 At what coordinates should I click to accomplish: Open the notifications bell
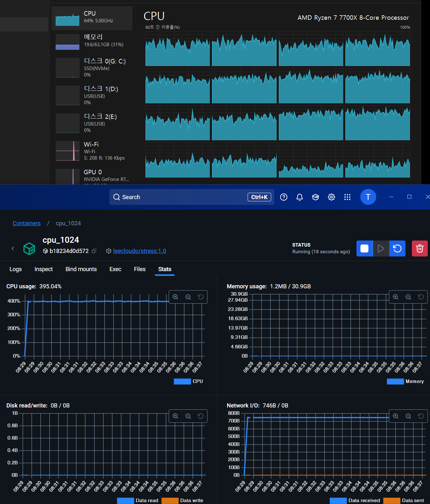[x=300, y=197]
